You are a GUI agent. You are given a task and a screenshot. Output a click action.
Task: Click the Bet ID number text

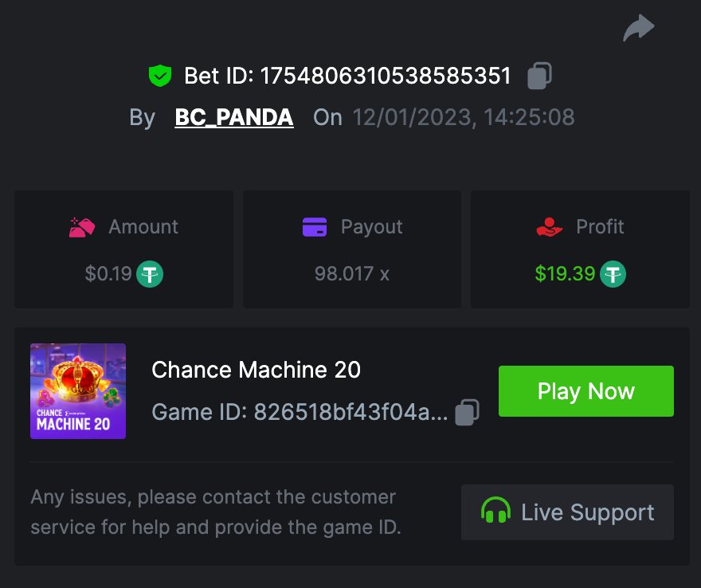[x=386, y=76]
